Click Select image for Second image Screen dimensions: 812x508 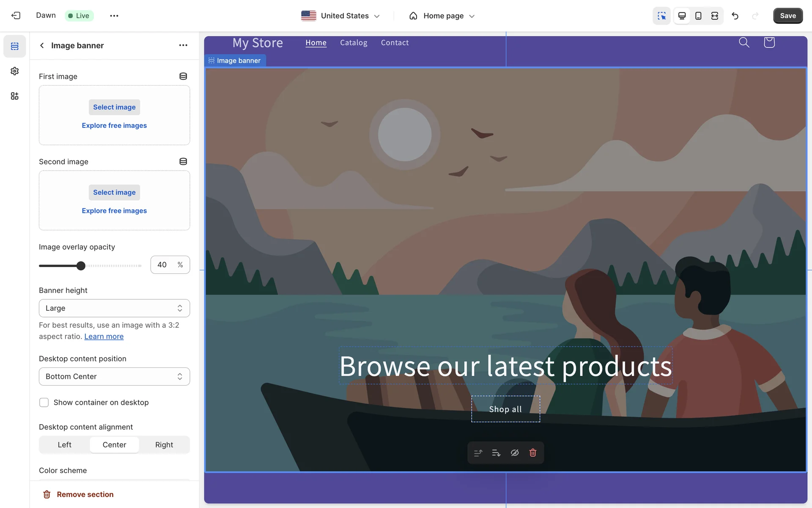coord(114,193)
